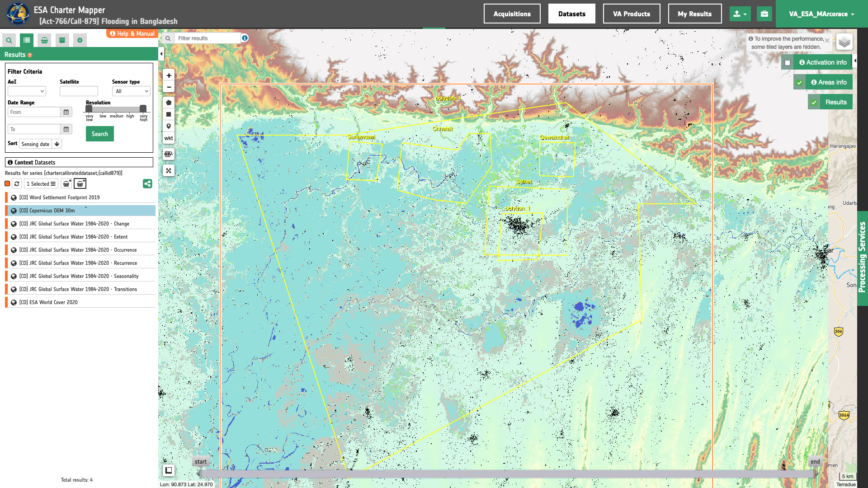This screenshot has height=488, width=868.
Task: Click the filter results info icon
Action: [x=245, y=38]
